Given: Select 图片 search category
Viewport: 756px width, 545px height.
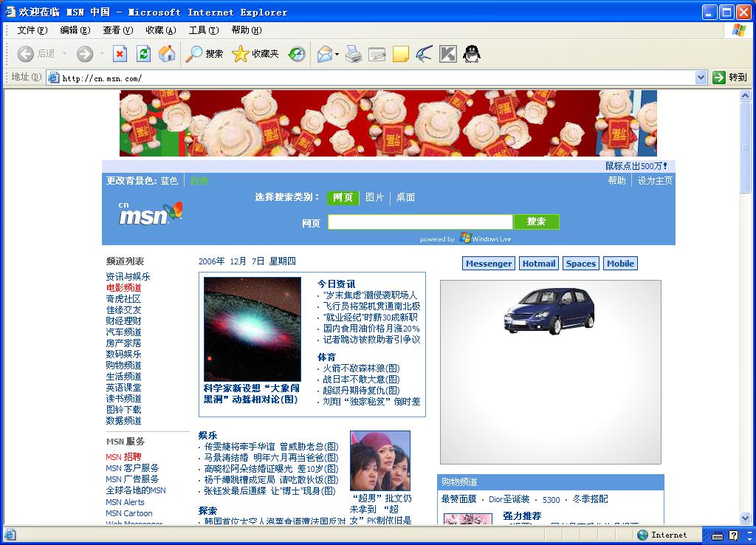Looking at the screenshot, I should 374,197.
